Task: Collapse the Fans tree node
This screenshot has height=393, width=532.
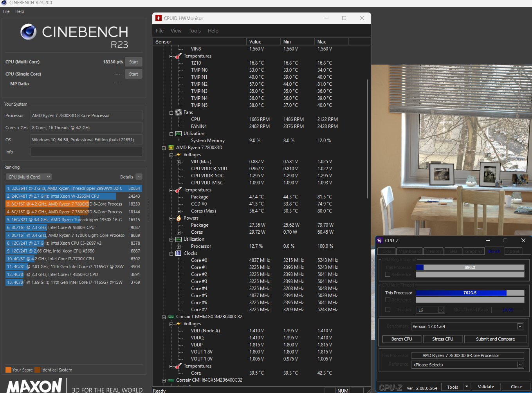Action: tap(171, 113)
